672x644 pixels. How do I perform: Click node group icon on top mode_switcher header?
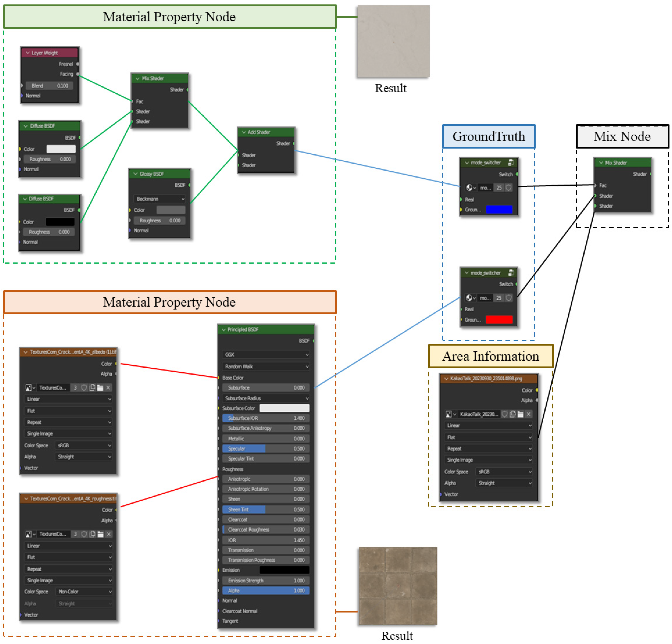tap(511, 162)
